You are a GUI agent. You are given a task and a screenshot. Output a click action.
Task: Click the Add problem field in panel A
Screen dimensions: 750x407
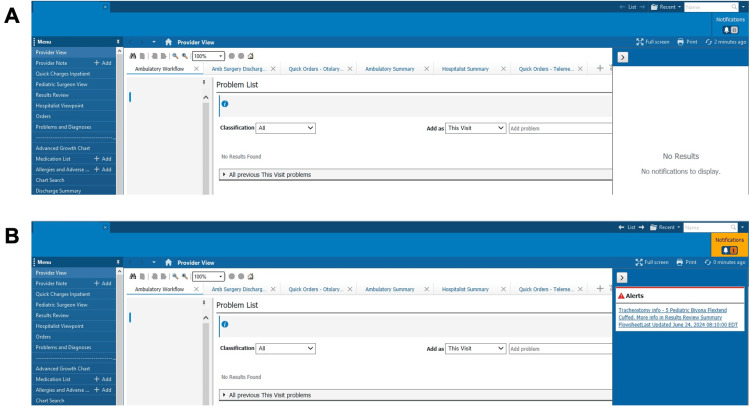(560, 128)
